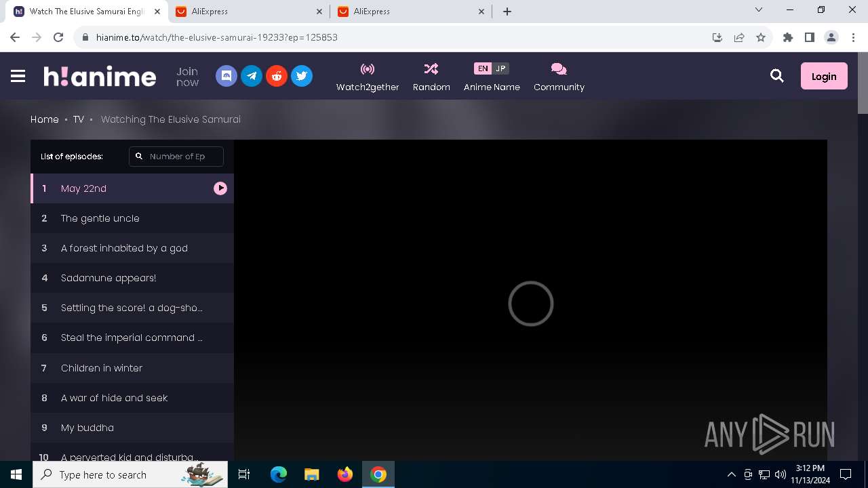Close the second AliExpress tab

click(482, 12)
